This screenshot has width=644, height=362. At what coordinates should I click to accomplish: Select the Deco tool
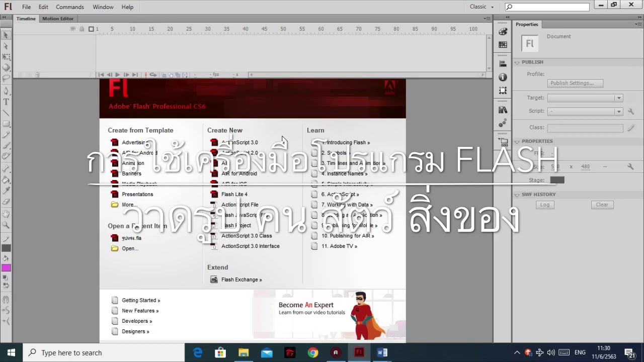tap(6, 156)
